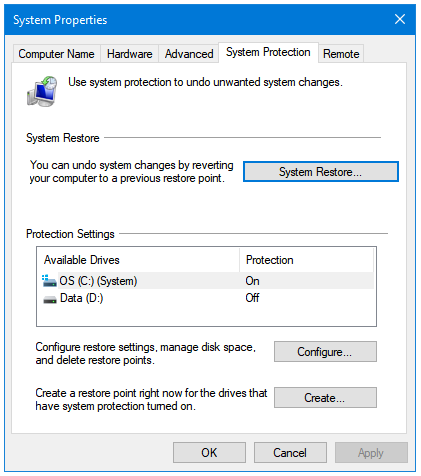
Task: Create a restore point button
Action: pos(325,398)
